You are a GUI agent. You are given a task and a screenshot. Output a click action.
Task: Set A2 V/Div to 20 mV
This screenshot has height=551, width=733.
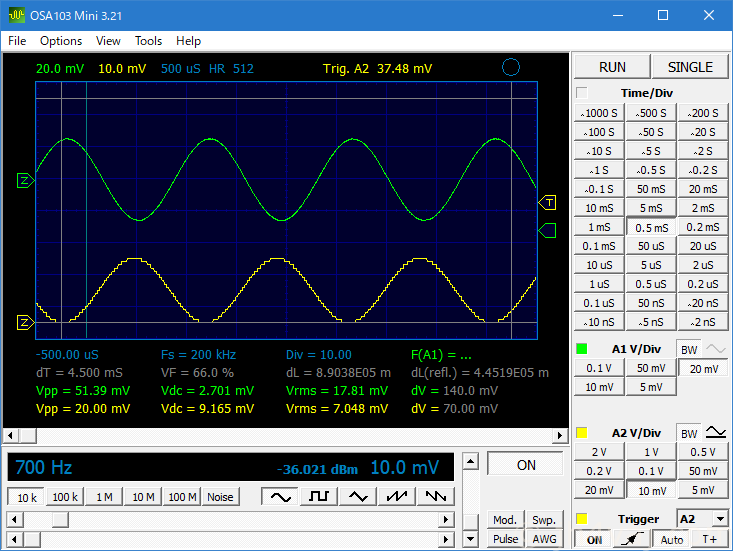(x=599, y=490)
